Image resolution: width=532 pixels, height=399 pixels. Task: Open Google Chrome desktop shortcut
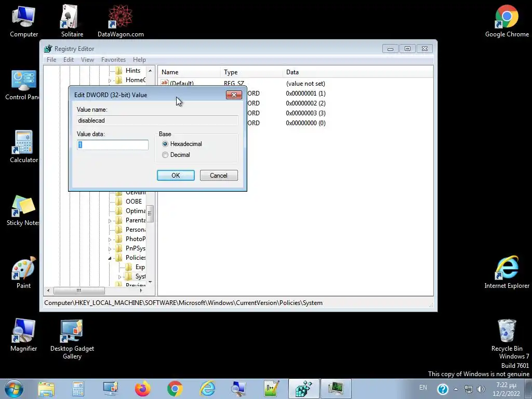tap(507, 21)
